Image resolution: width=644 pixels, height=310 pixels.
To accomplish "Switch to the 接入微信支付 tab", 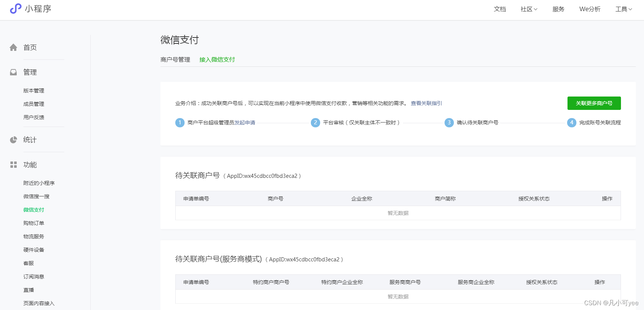I will [217, 59].
